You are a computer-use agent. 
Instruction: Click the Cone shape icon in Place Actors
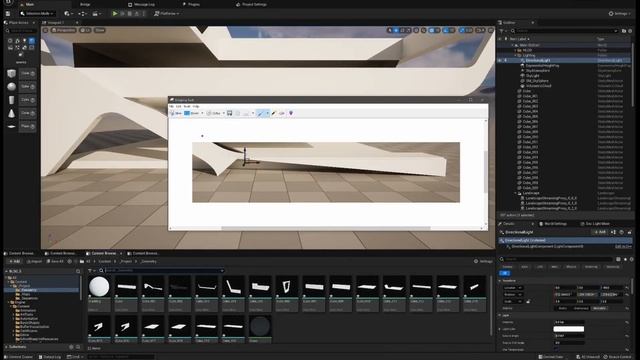click(x=11, y=113)
